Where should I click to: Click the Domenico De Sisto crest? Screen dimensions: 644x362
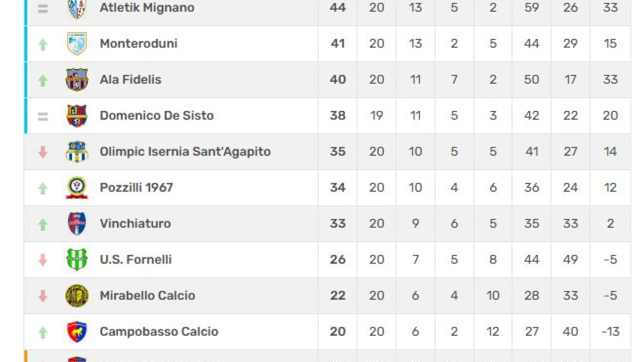[x=77, y=116]
